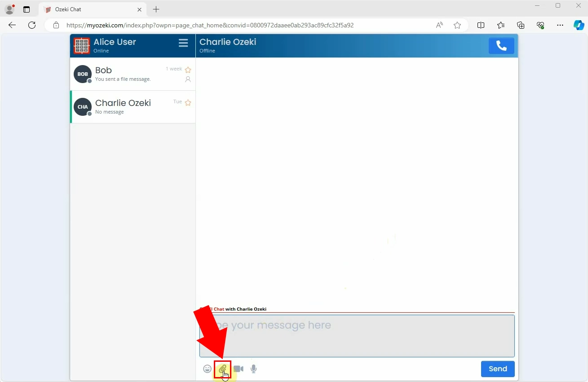The height and width of the screenshot is (382, 588).
Task: Open the conversation with Bob
Action: coord(133,74)
